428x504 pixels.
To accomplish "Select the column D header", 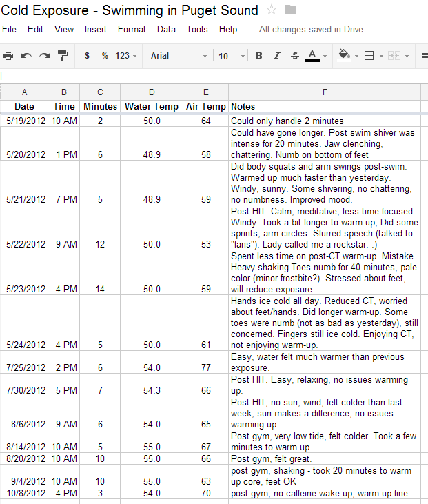I will (151, 92).
